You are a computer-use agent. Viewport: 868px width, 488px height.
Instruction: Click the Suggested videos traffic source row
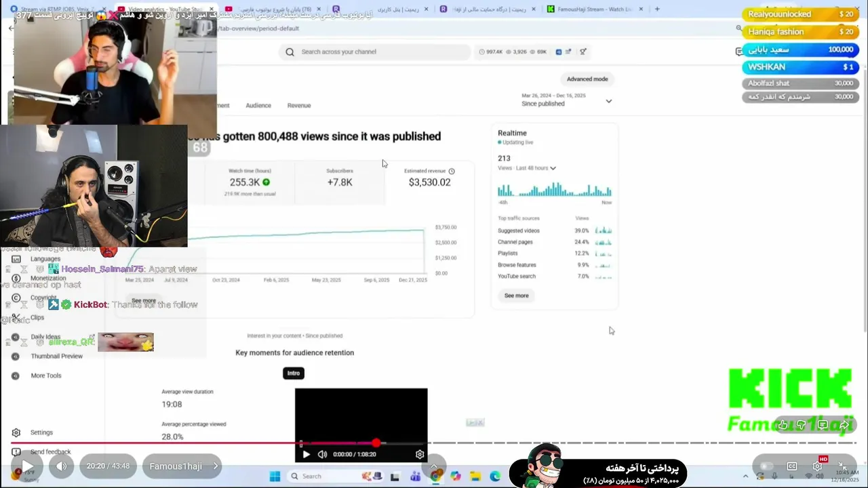click(555, 230)
